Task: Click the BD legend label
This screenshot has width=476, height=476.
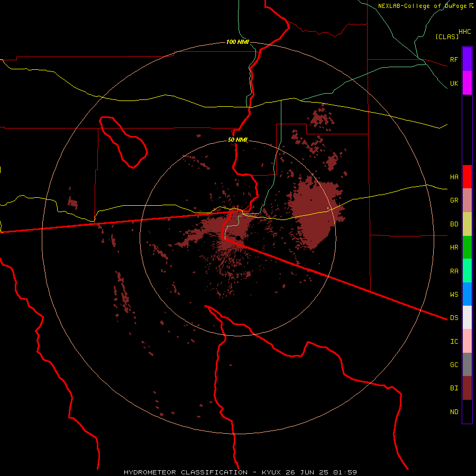Action: pos(454,224)
